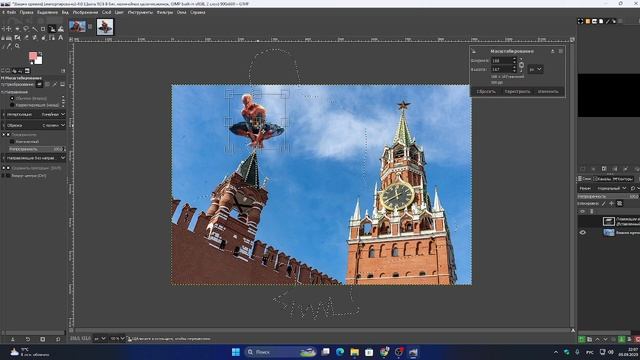Screen dimensions: 640x360
Task: Click the Сбросить button in Scale dialog
Action: (x=486, y=91)
